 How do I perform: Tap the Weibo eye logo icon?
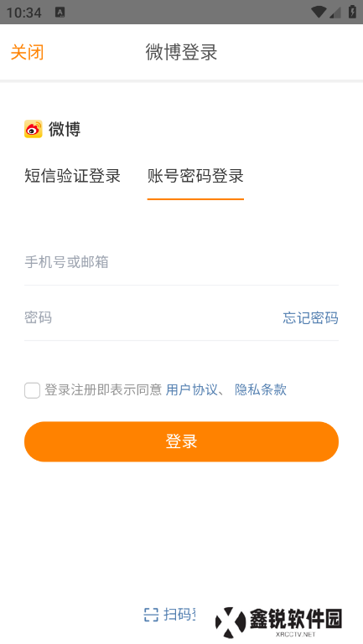pos(34,129)
